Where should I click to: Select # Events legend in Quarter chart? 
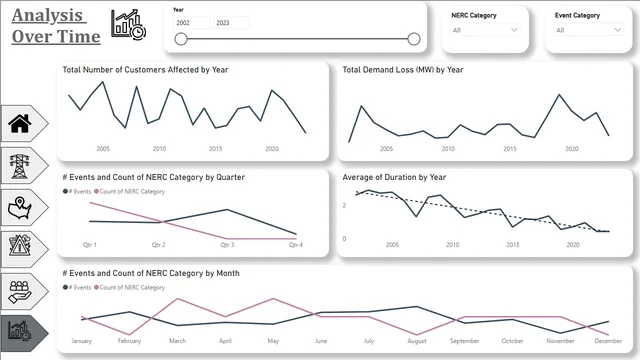pos(77,191)
